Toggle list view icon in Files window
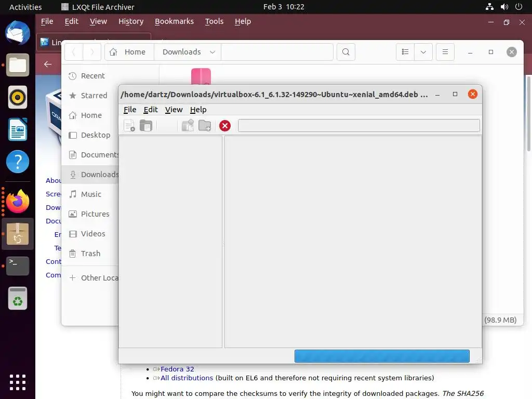This screenshot has height=399, width=532. (405, 52)
